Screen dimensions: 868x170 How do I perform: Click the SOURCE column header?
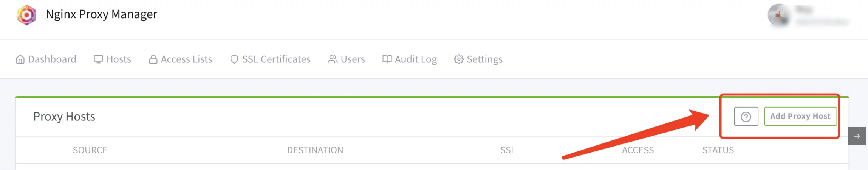tap(90, 150)
